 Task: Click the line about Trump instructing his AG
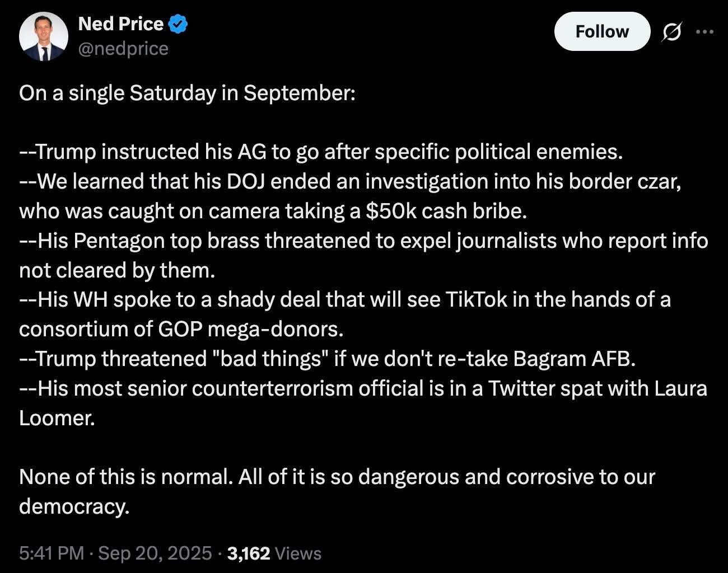coord(321,152)
